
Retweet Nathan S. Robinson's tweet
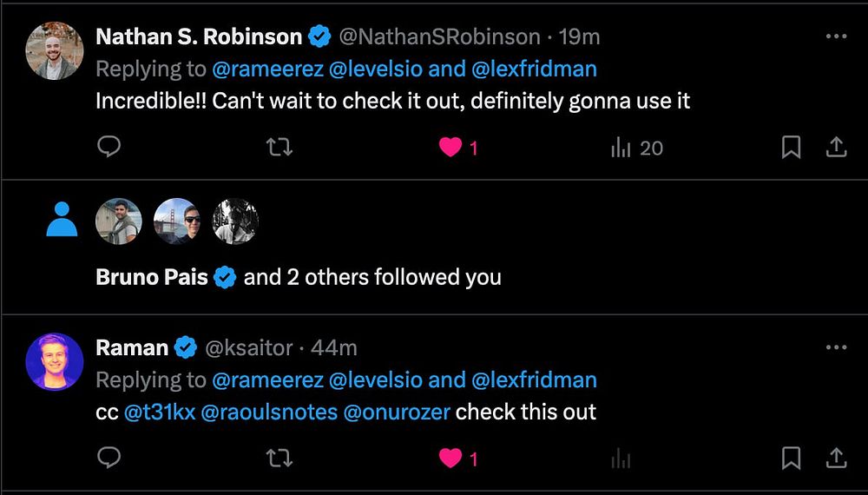[x=279, y=148]
